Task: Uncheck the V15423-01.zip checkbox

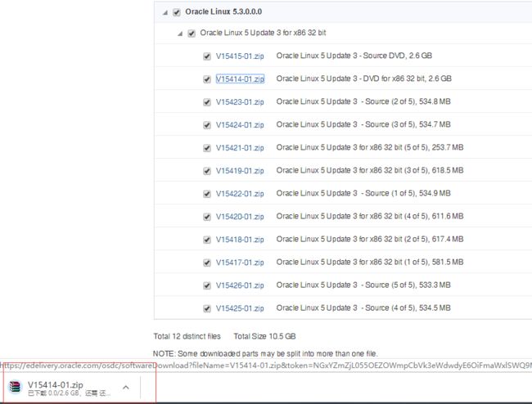Action: point(206,102)
